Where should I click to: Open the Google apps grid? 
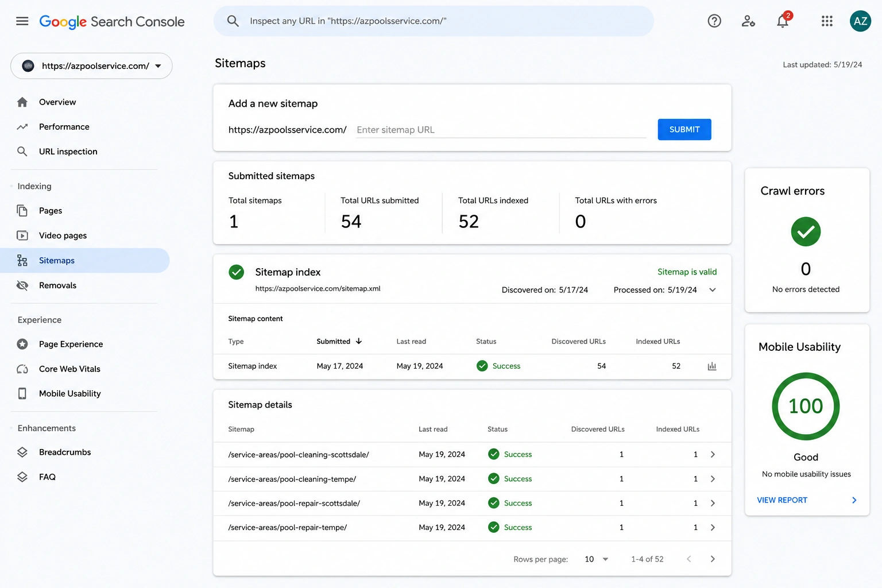pyautogui.click(x=827, y=21)
